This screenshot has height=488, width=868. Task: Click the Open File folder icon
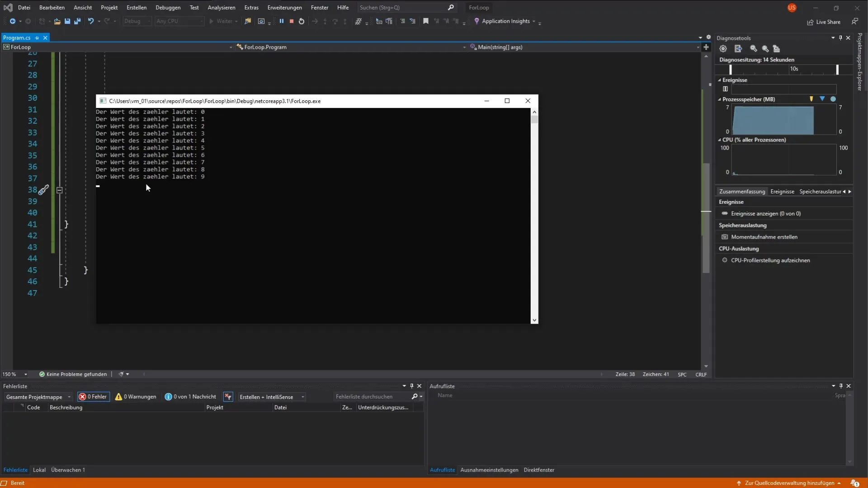57,21
